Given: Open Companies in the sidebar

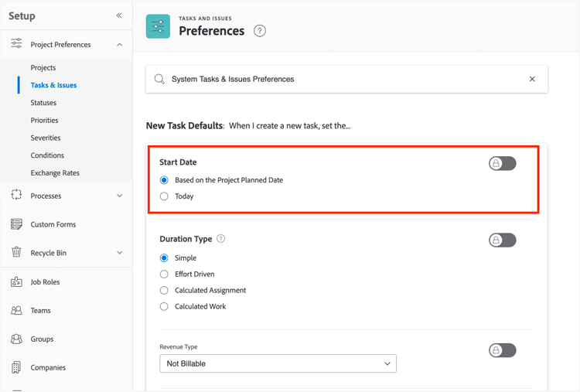Looking at the screenshot, I should (x=48, y=368).
